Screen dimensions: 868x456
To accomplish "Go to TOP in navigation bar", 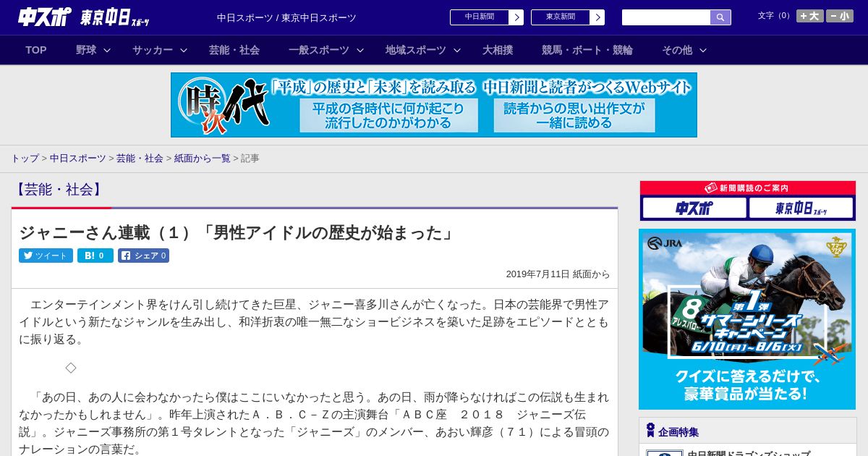I will tap(36, 50).
